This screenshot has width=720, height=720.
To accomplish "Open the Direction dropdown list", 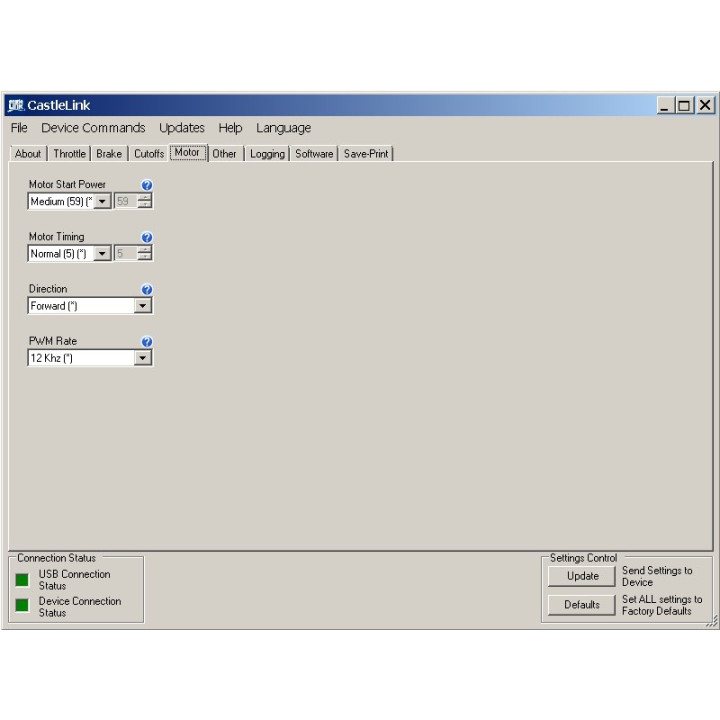I will pos(143,306).
